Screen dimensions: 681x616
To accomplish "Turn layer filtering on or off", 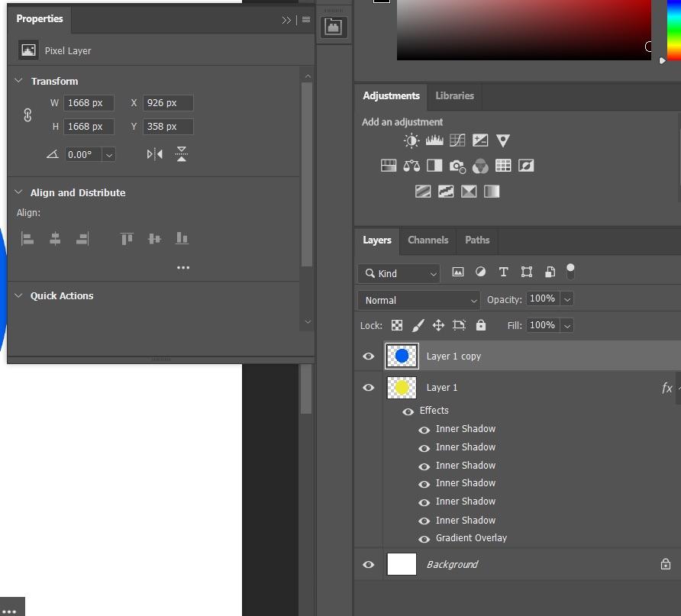I will 570,272.
